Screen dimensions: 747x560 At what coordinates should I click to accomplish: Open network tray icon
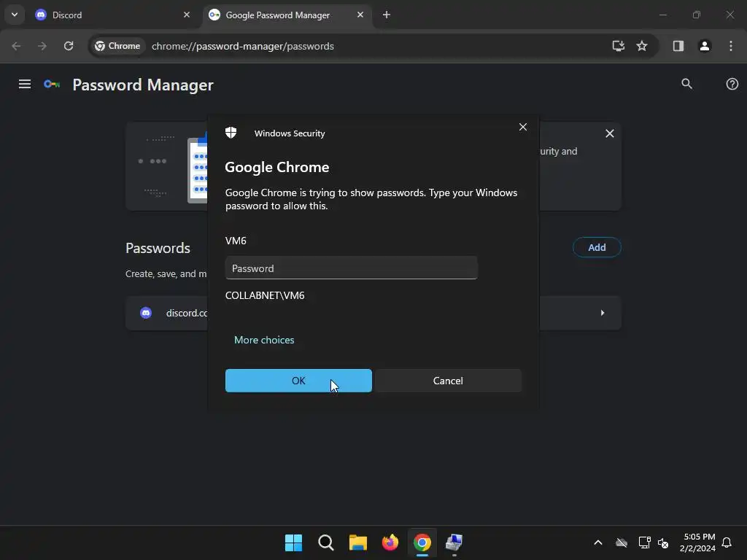point(644,542)
